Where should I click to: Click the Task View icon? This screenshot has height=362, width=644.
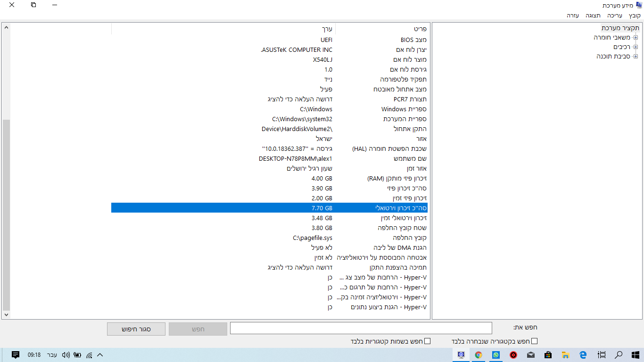click(x=601, y=355)
